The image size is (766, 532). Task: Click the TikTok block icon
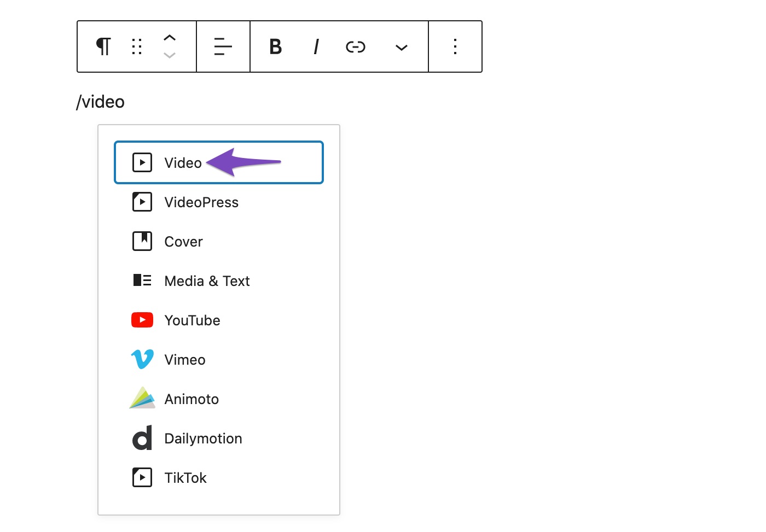(142, 477)
